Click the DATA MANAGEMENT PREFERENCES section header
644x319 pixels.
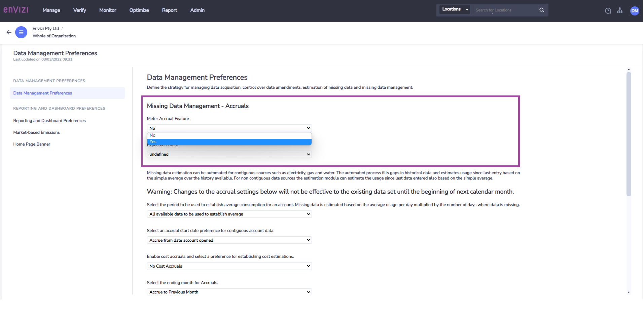point(49,81)
